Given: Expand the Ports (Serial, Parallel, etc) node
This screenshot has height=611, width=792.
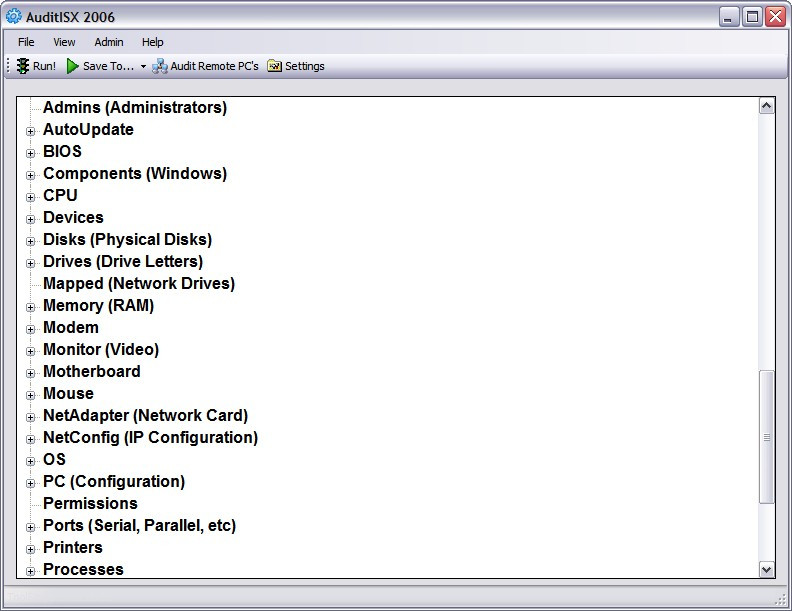Looking at the screenshot, I should (x=30, y=527).
